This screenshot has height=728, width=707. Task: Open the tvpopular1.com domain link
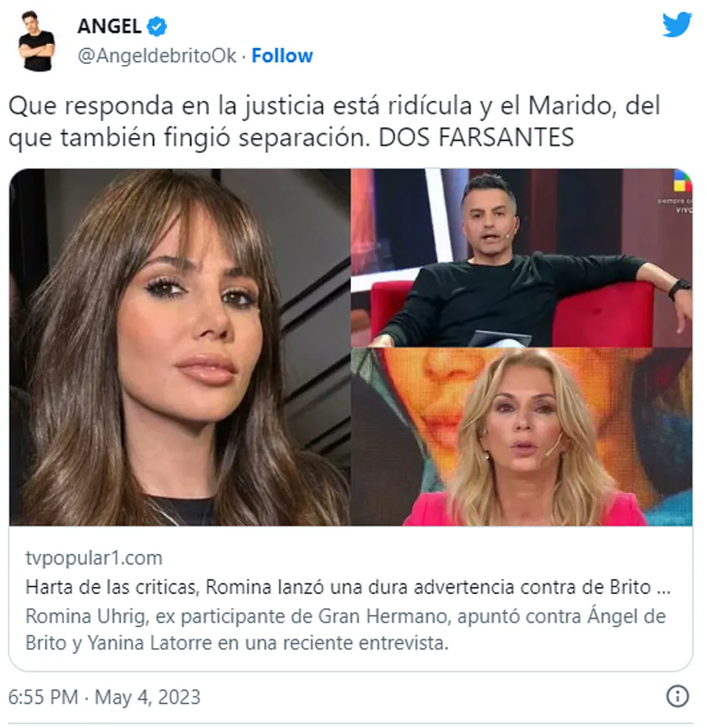[94, 558]
